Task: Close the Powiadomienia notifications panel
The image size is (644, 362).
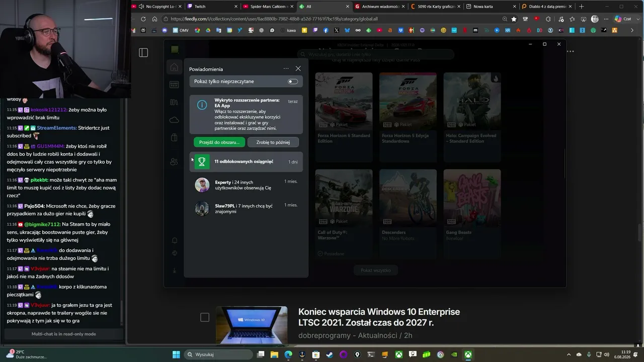Action: click(x=298, y=69)
